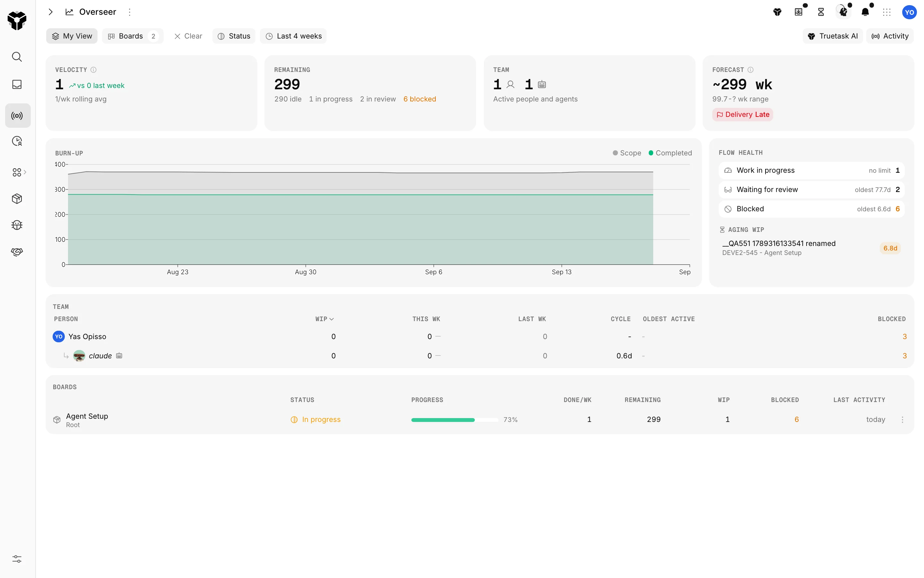Click the Truetask cube logo in sidebar

point(17,20)
